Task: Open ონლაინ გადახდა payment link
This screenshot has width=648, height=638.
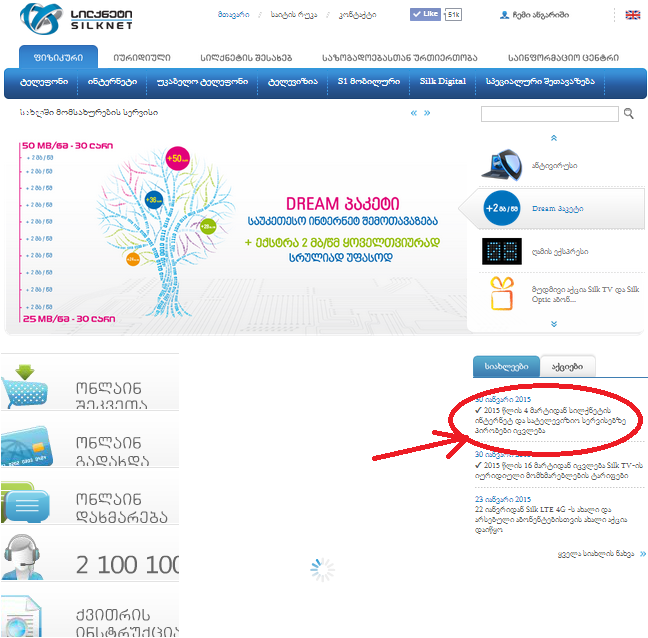Action: pos(112,451)
